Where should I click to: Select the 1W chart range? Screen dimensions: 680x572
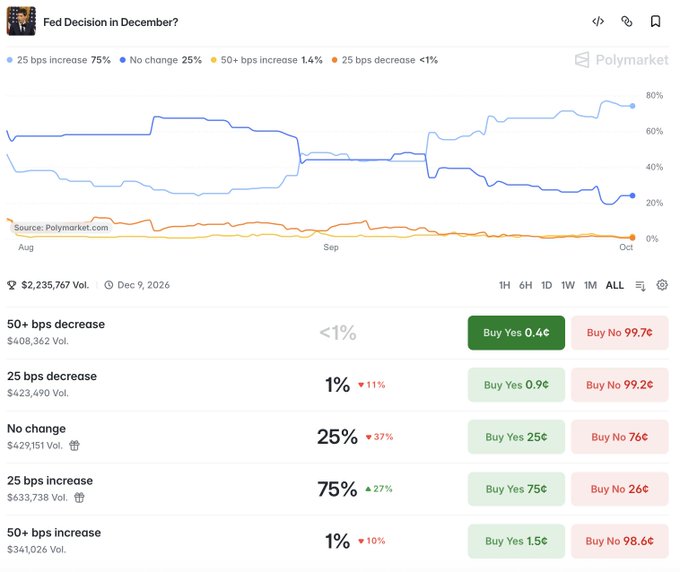tap(568, 285)
